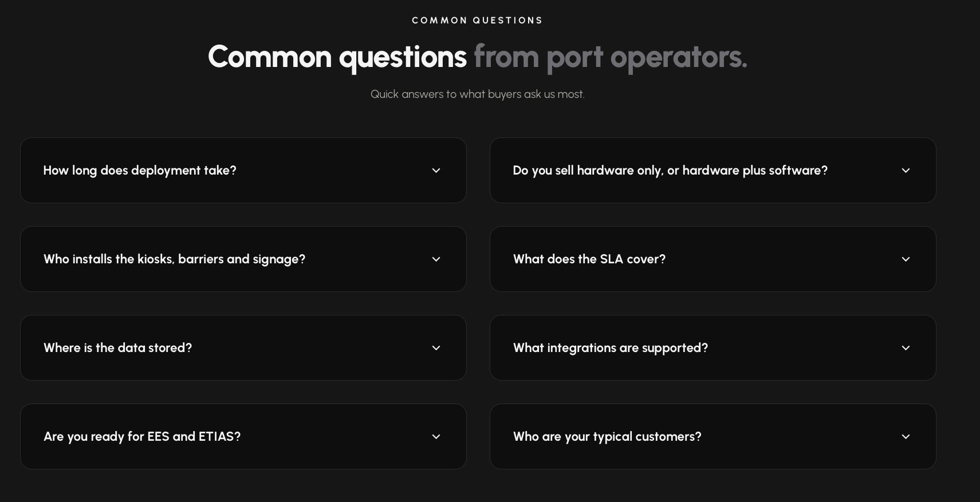Open "Are you ready for EES and ETIAS?"
Viewport: 980px width, 502px height.
[243, 436]
